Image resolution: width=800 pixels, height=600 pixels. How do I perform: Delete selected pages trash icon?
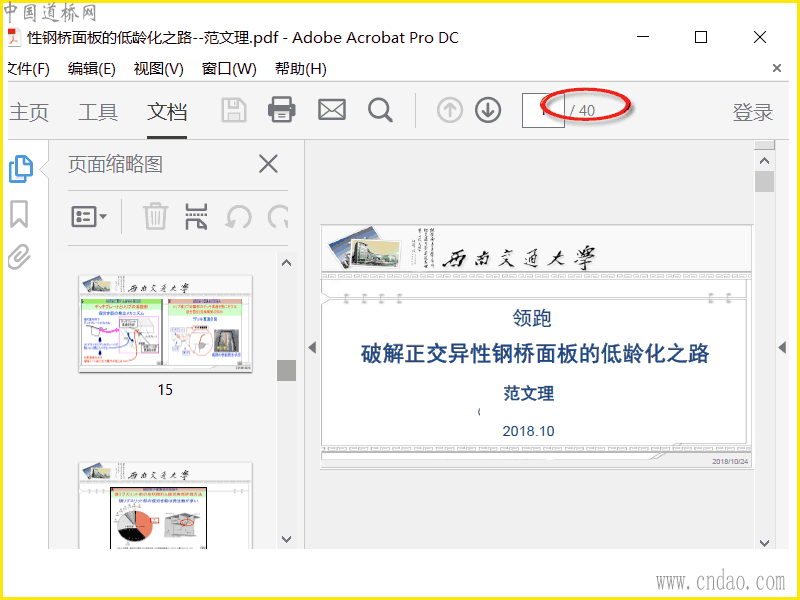155,216
